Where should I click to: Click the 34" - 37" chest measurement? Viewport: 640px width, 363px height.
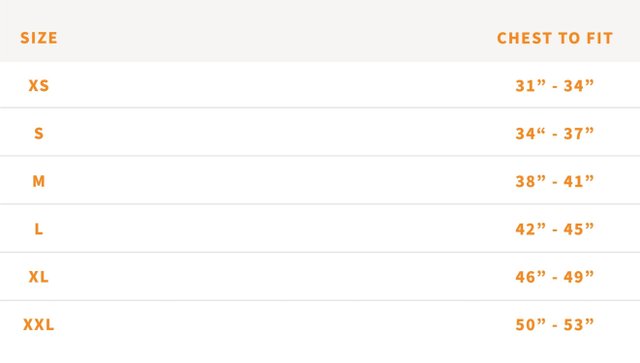pyautogui.click(x=555, y=134)
